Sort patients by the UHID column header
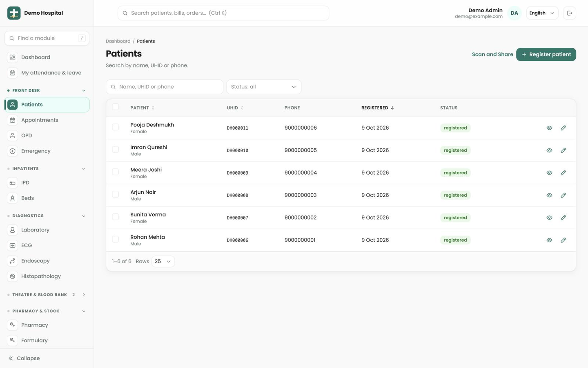This screenshot has width=588, height=368. (235, 108)
